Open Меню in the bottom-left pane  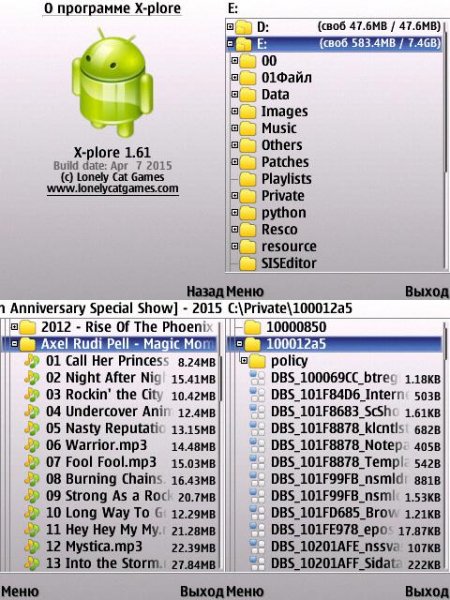(x=20, y=592)
